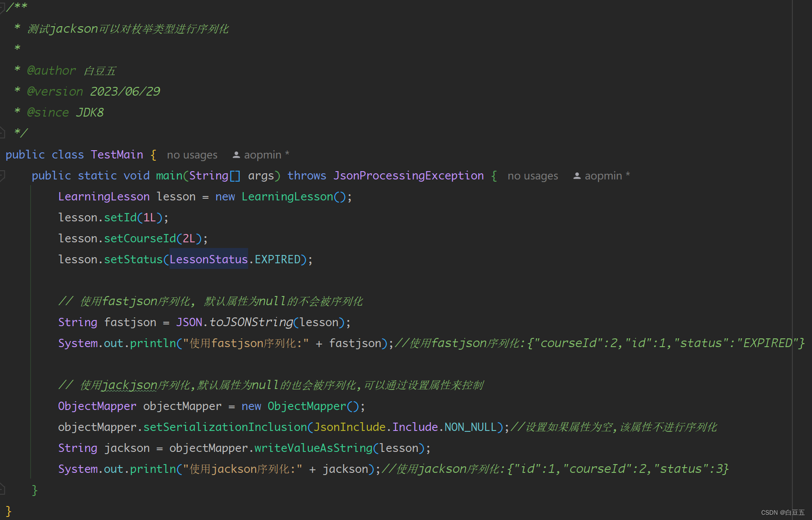Click the 'throws' keyword

pyautogui.click(x=307, y=176)
